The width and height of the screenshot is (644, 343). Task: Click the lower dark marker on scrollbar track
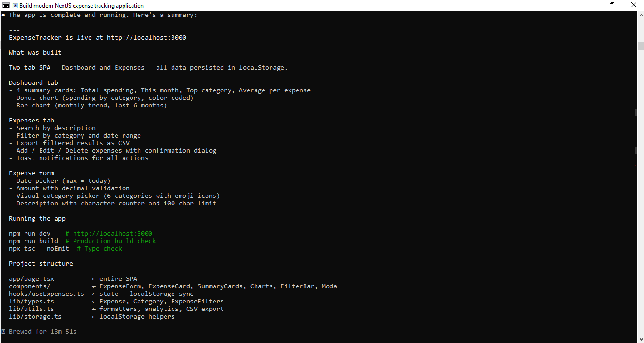(636, 150)
